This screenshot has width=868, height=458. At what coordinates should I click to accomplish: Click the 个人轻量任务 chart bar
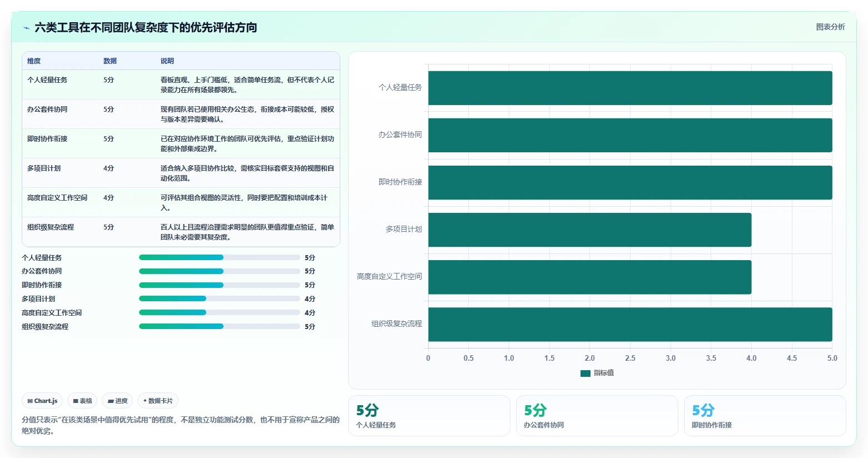click(630, 88)
